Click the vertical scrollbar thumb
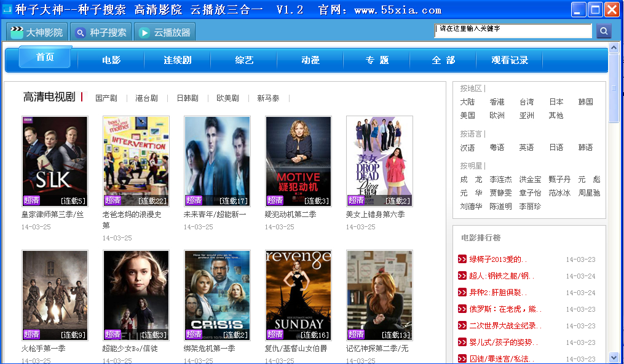Image resolution: width=624 pixels, height=364 pixels. click(x=614, y=87)
